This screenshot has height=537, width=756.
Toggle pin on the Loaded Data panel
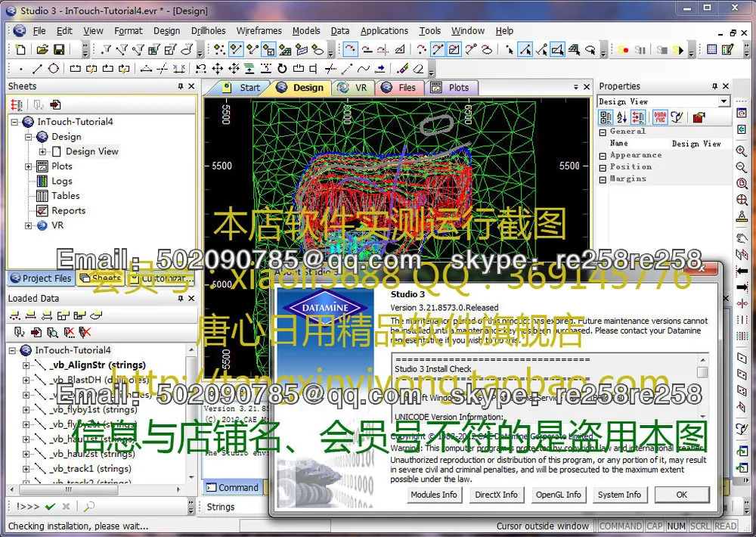pyautogui.click(x=181, y=299)
